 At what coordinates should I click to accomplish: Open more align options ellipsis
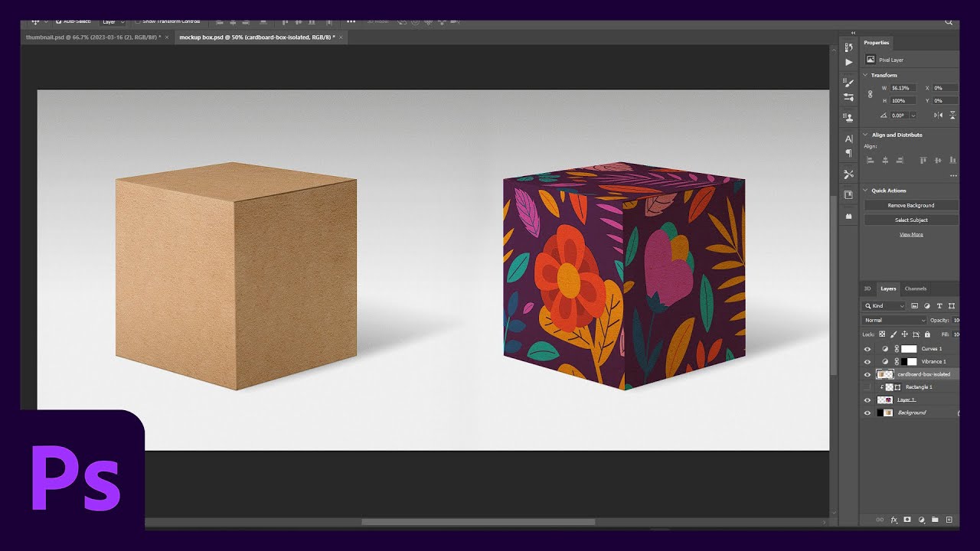click(953, 175)
